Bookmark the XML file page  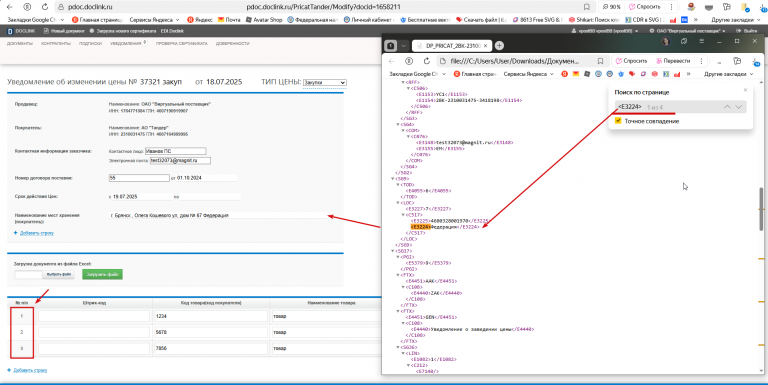click(600, 61)
